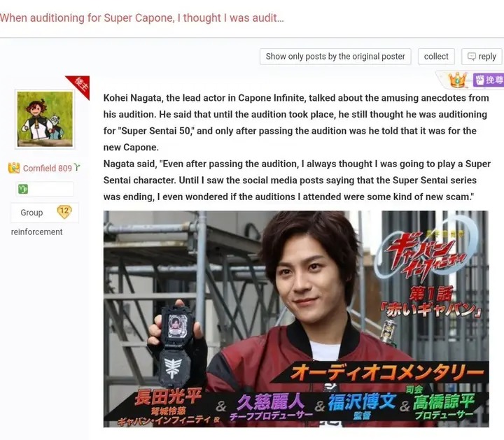Click the green Capricorn zodiac icon
Viewport: 504px width, 440px height.
click(23, 189)
